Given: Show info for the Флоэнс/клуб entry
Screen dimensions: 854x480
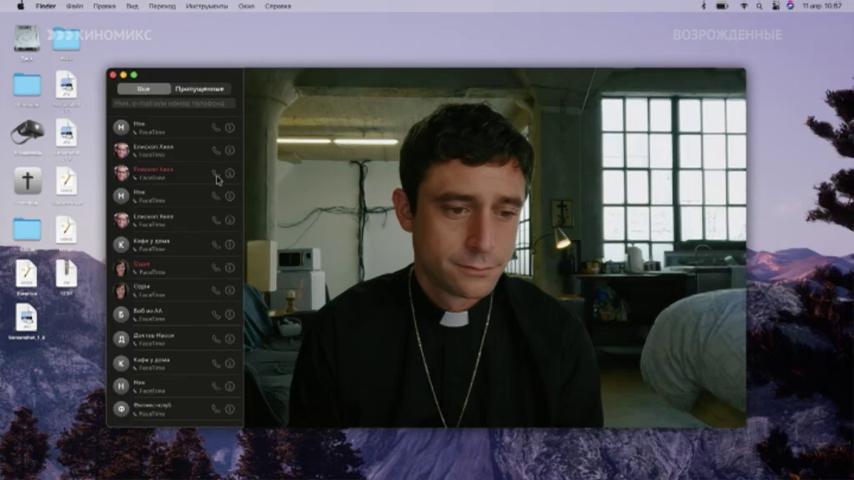Looking at the screenshot, I should (230, 409).
